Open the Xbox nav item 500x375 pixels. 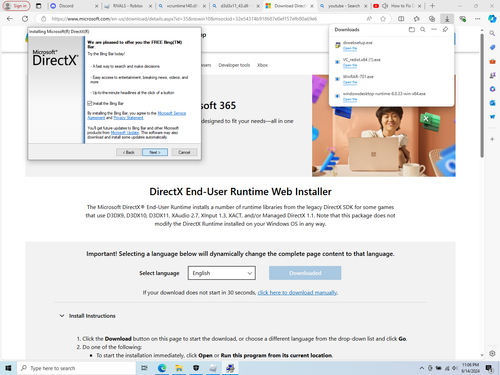coord(262,65)
